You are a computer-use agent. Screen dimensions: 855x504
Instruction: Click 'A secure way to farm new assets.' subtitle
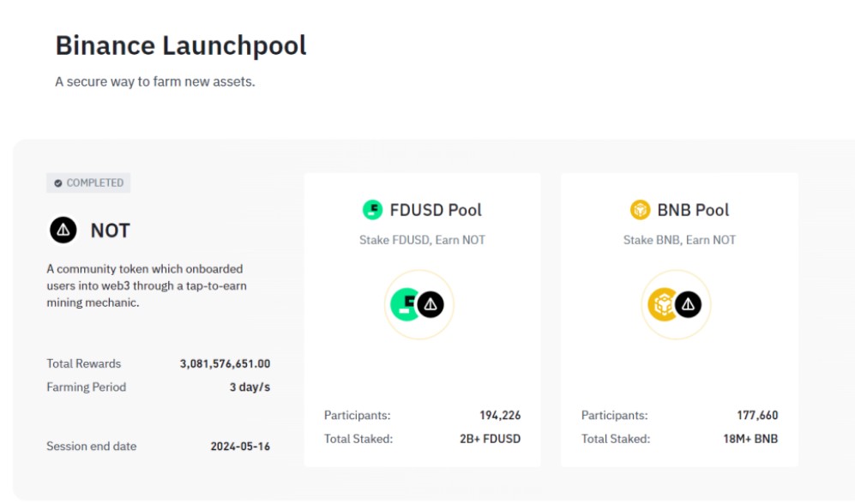click(155, 81)
